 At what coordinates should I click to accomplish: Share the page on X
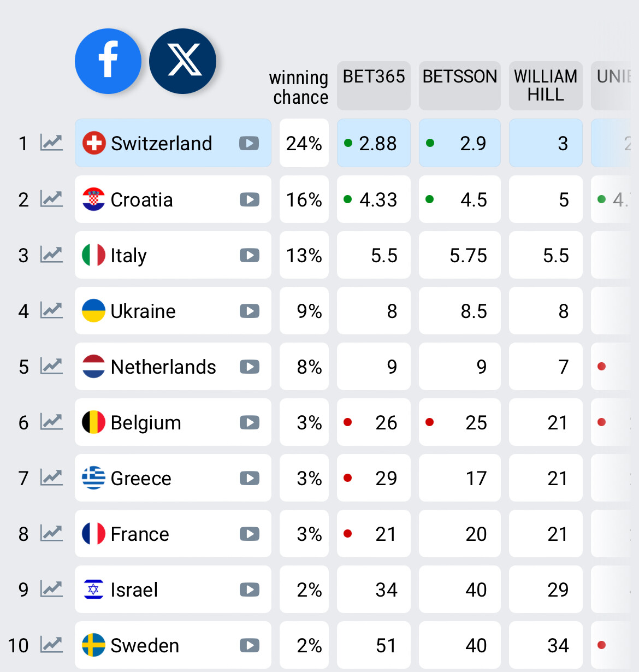point(182,61)
